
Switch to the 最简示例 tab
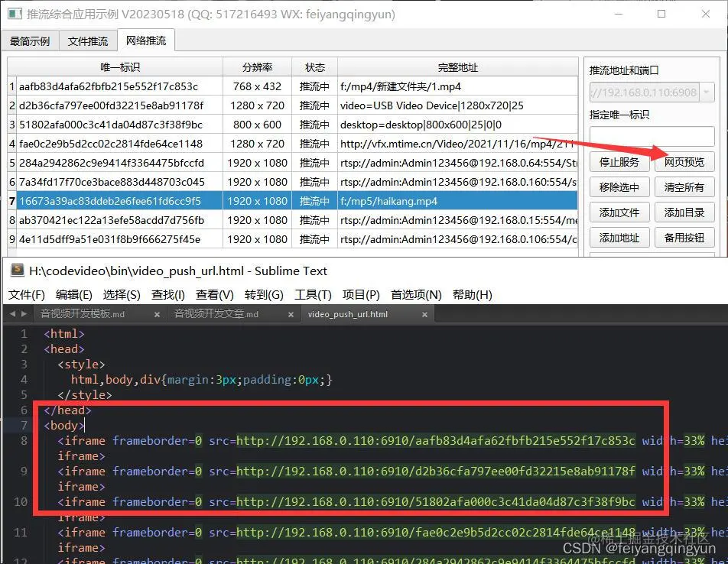[x=30, y=41]
